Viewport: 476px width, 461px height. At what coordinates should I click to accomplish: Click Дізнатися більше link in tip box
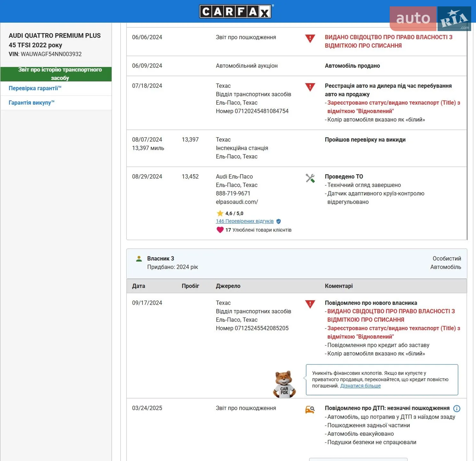pos(361,386)
